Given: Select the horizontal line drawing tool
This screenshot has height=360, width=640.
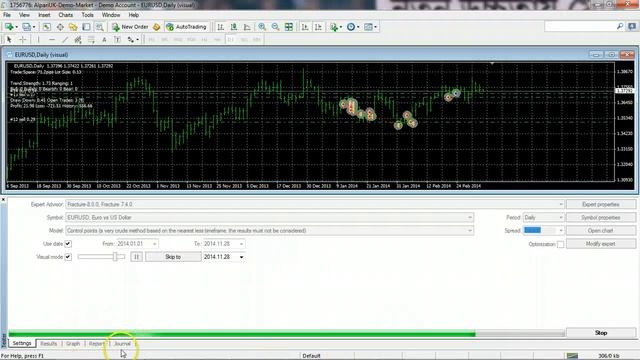Looking at the screenshot, I should (x=52, y=40).
